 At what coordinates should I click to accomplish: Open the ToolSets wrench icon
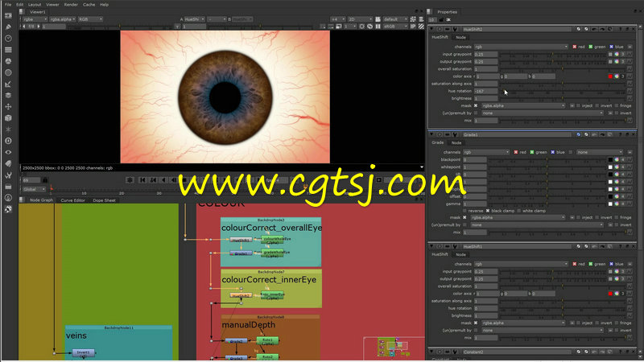(8, 175)
